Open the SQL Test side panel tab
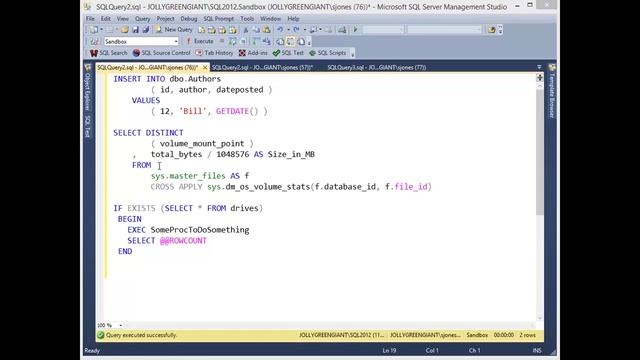This screenshot has height=360, width=640. tap(87, 126)
